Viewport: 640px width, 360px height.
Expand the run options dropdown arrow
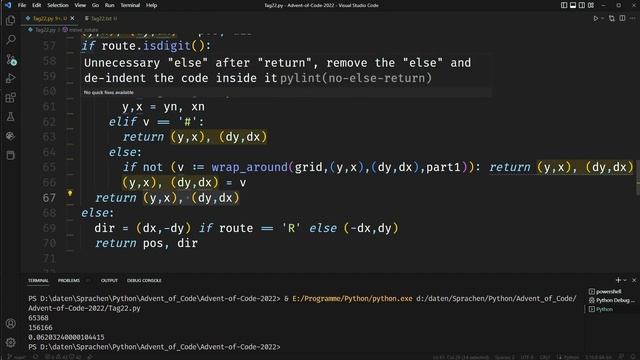(x=602, y=18)
